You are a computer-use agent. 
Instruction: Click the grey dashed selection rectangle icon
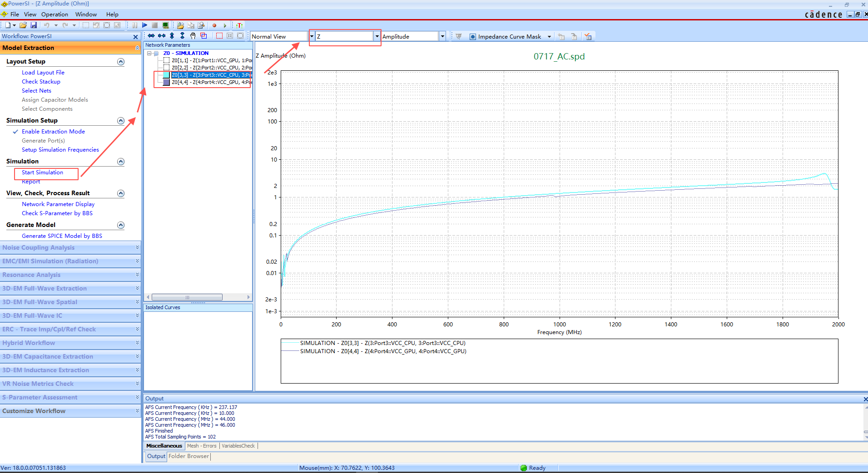[x=86, y=25]
